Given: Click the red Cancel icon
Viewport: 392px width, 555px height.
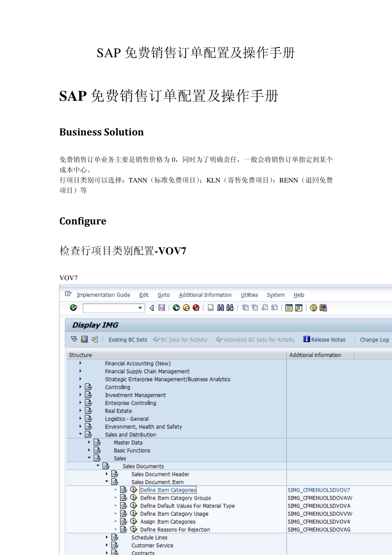Looking at the screenshot, I should [196, 308].
